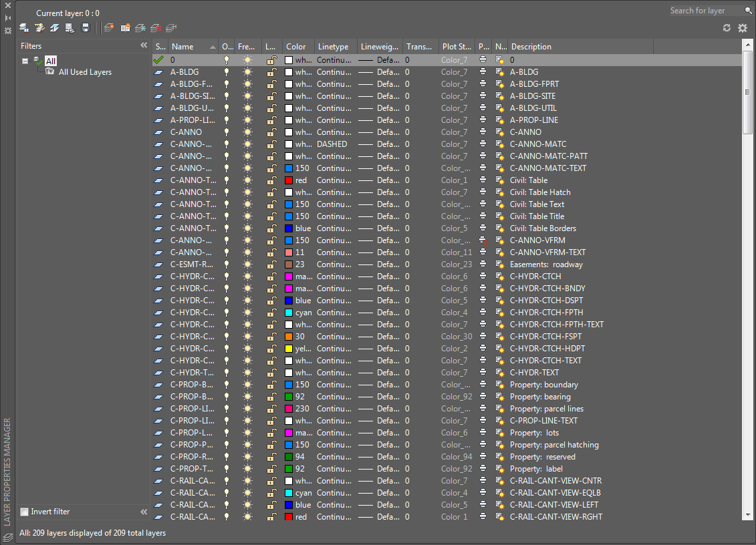Click the Search for layer field
756x545 pixels.
click(x=707, y=11)
